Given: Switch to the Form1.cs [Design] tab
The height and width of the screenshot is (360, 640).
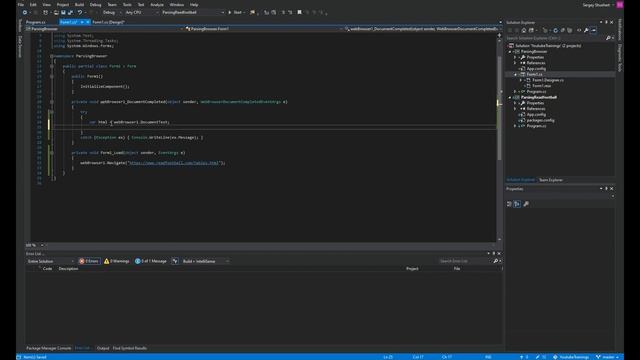Looking at the screenshot, I should (x=108, y=22).
